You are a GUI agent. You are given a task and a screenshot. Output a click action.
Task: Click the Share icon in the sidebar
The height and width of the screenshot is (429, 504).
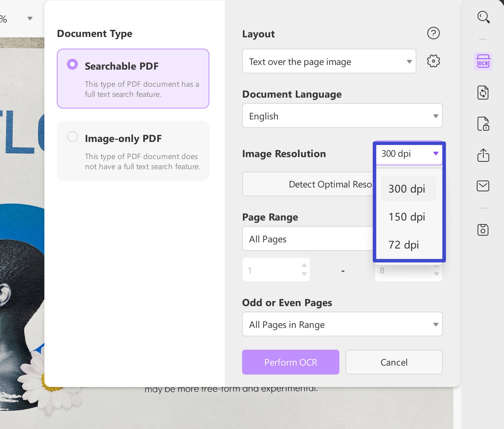483,155
